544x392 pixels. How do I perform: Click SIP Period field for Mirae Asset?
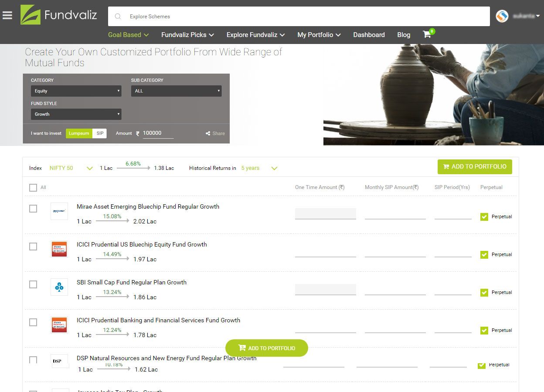pos(453,214)
